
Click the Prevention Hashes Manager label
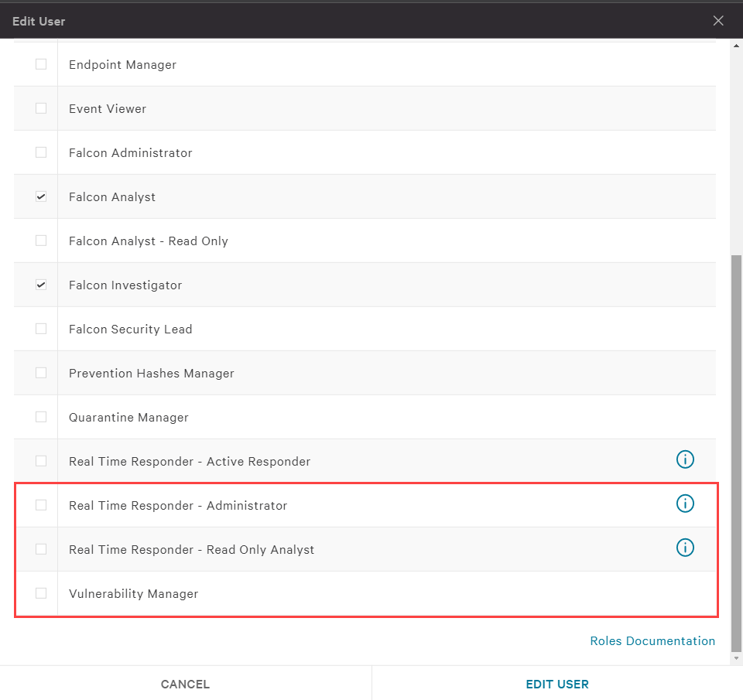click(x=152, y=374)
